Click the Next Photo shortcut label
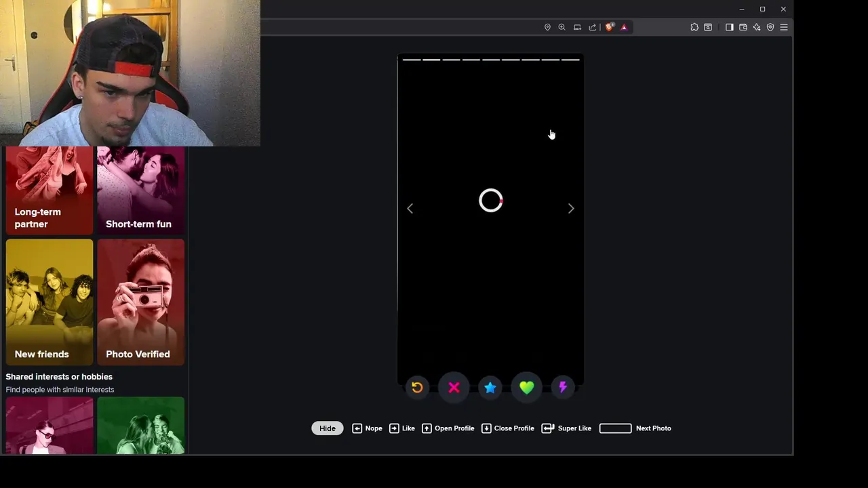 point(654,428)
